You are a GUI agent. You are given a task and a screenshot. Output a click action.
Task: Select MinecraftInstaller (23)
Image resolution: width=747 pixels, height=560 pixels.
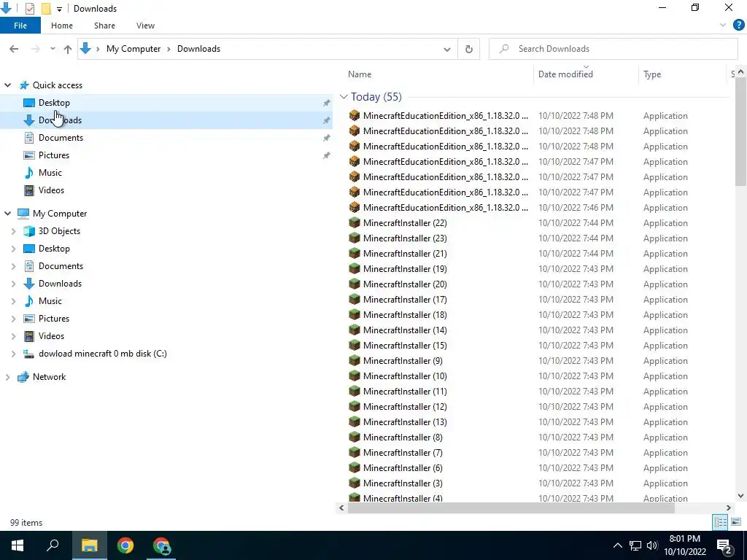pos(404,238)
